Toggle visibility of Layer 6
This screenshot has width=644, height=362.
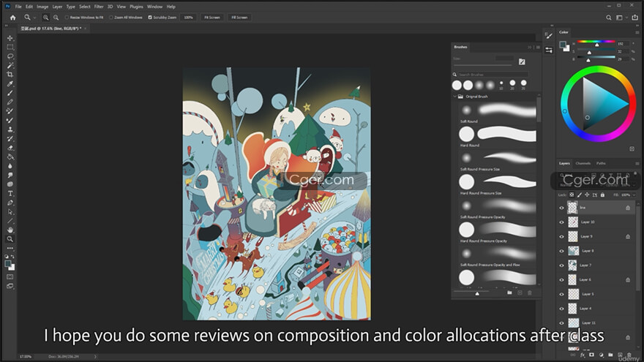coord(561,279)
